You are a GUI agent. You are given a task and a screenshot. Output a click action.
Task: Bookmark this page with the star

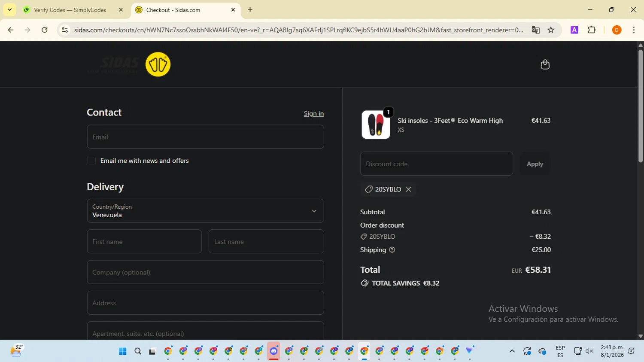551,30
